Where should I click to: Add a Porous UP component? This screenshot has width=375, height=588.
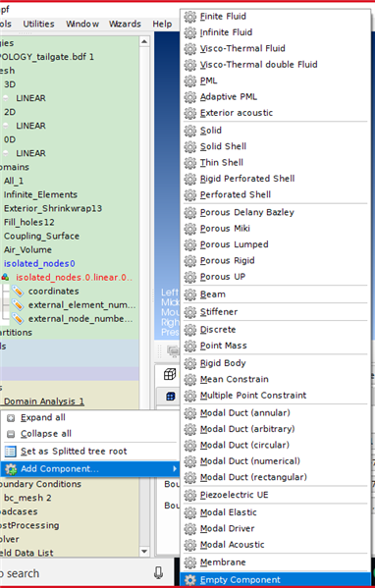(x=276, y=277)
